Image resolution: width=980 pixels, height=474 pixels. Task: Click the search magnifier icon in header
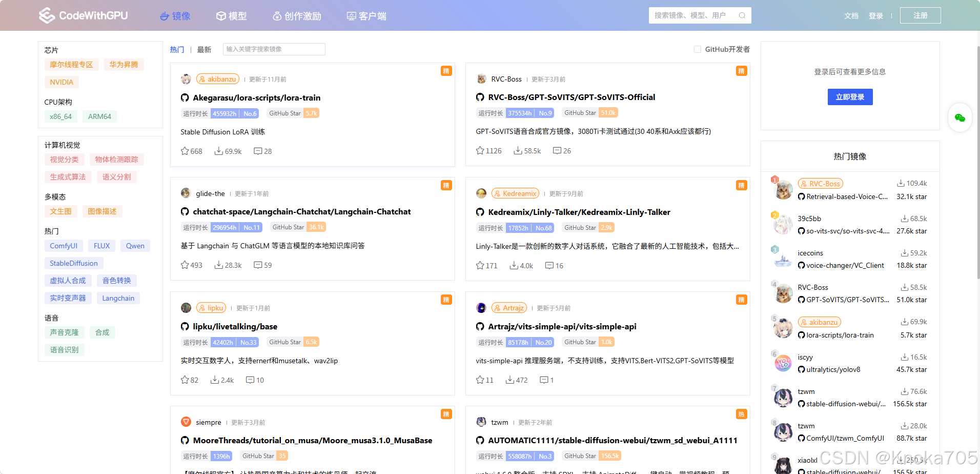click(742, 15)
